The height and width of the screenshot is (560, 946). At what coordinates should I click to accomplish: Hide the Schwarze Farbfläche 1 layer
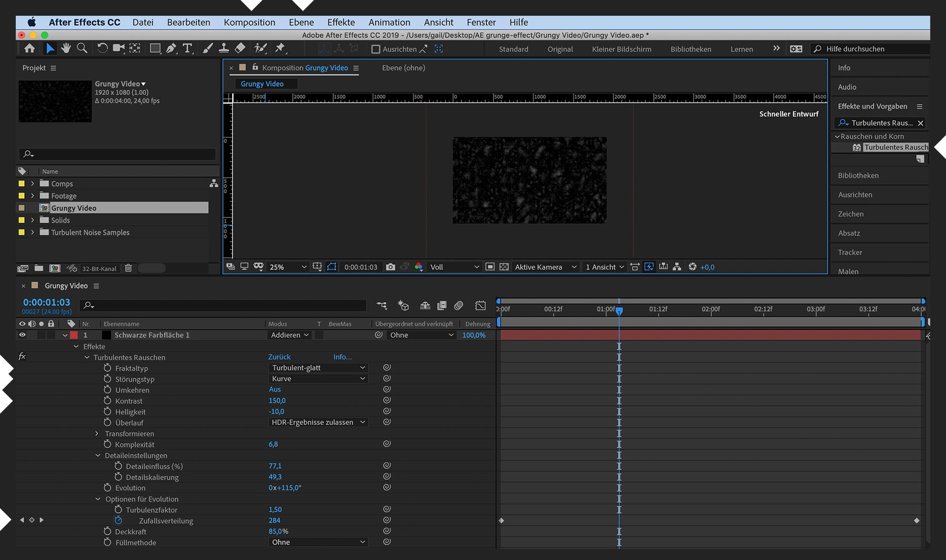22,335
